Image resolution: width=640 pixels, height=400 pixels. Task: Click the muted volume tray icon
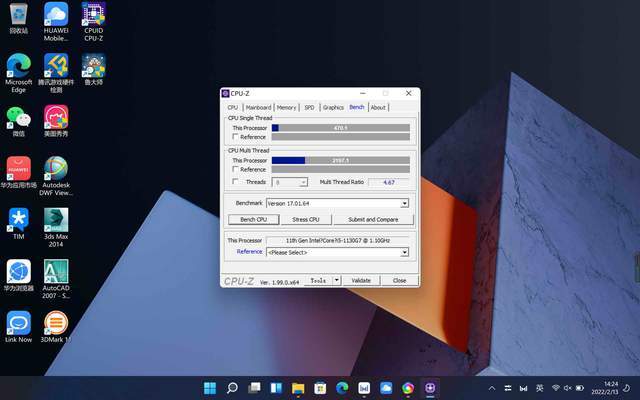[x=567, y=388]
